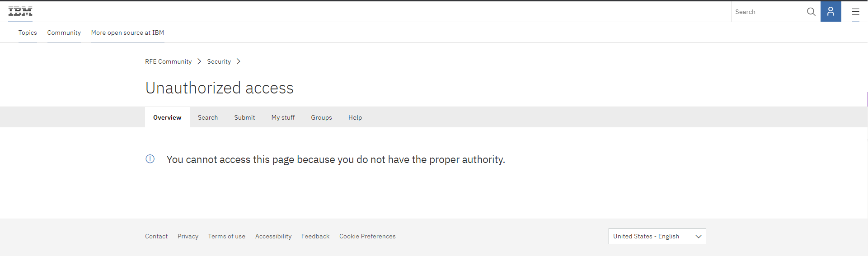
Task: Open the Groups tab
Action: pos(321,117)
